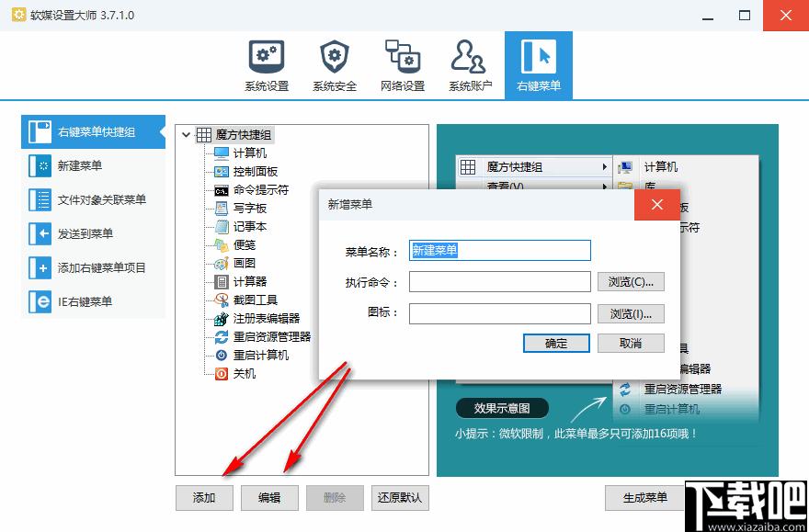This screenshot has height=532, width=809.
Task: Go to the 系统账户 tab icon
Action: pyautogui.click(x=470, y=56)
